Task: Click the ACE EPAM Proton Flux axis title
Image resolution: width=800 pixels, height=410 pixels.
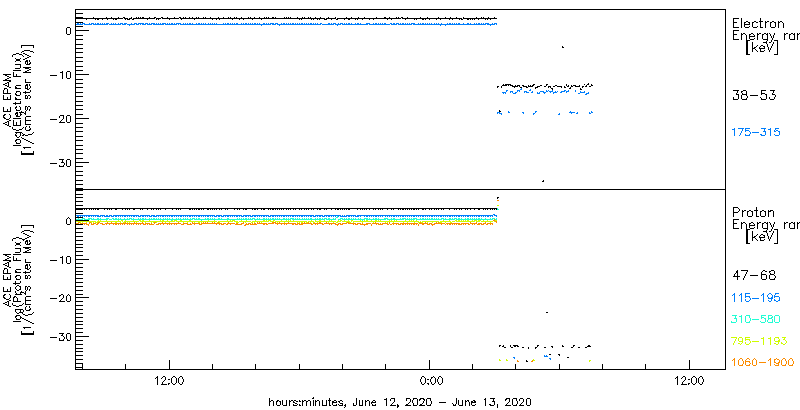Action: (18, 278)
